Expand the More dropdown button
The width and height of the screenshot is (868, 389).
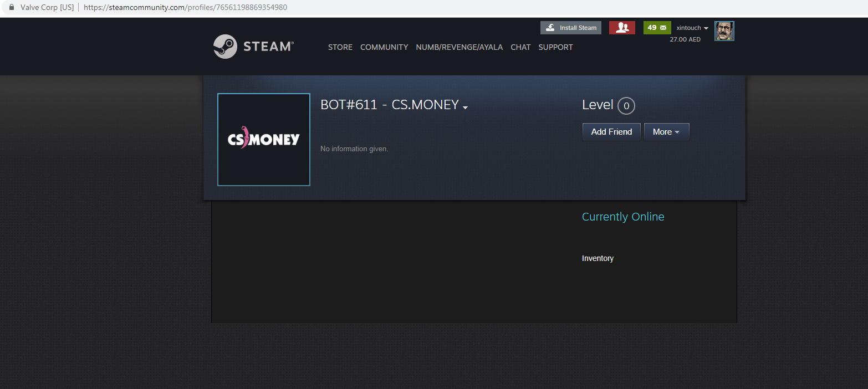point(666,132)
